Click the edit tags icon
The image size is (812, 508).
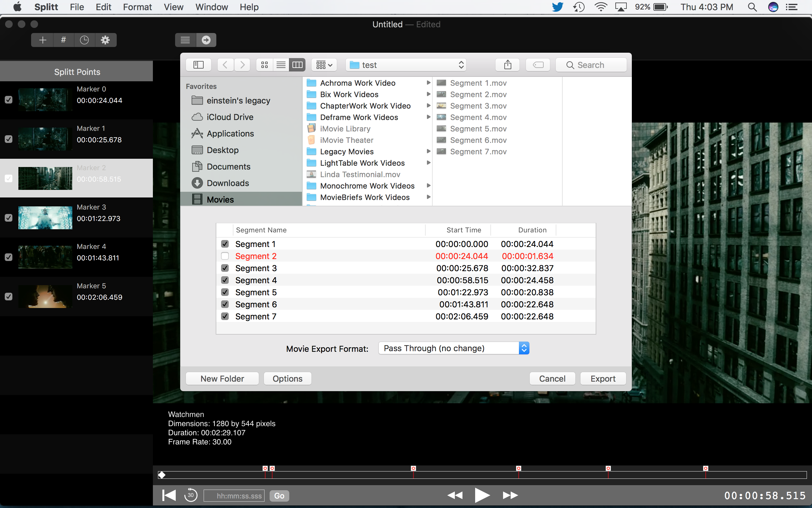pyautogui.click(x=538, y=65)
